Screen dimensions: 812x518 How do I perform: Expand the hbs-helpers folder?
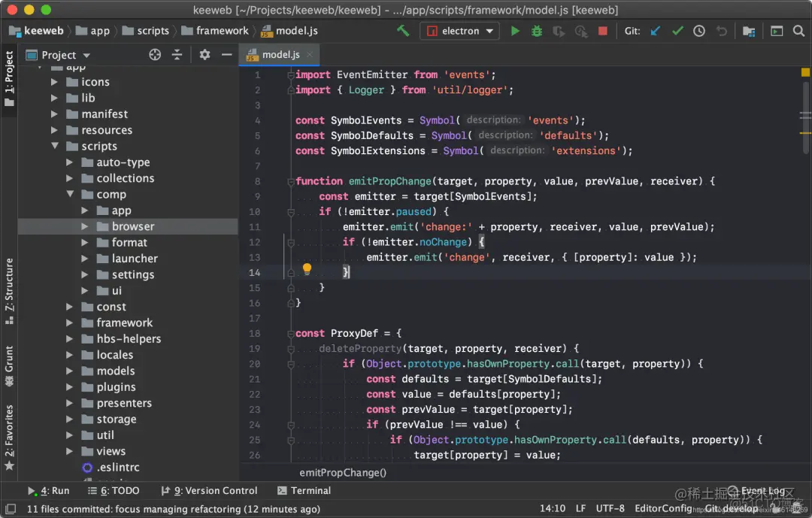pos(70,339)
